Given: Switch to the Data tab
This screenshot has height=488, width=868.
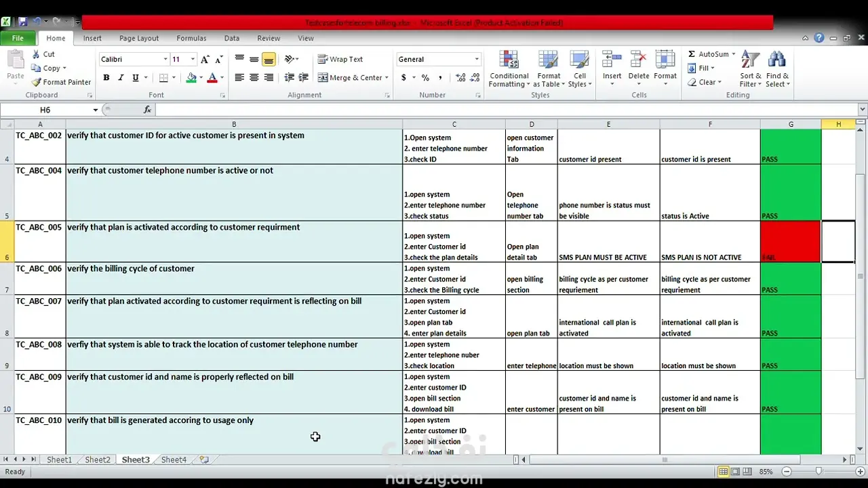Looking at the screenshot, I should (x=232, y=39).
